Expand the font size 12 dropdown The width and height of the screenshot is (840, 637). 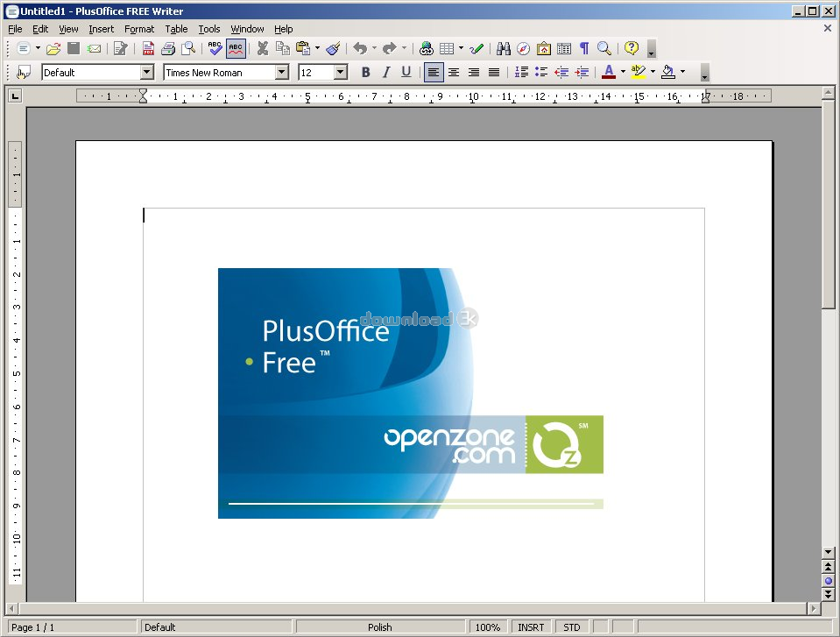(341, 73)
